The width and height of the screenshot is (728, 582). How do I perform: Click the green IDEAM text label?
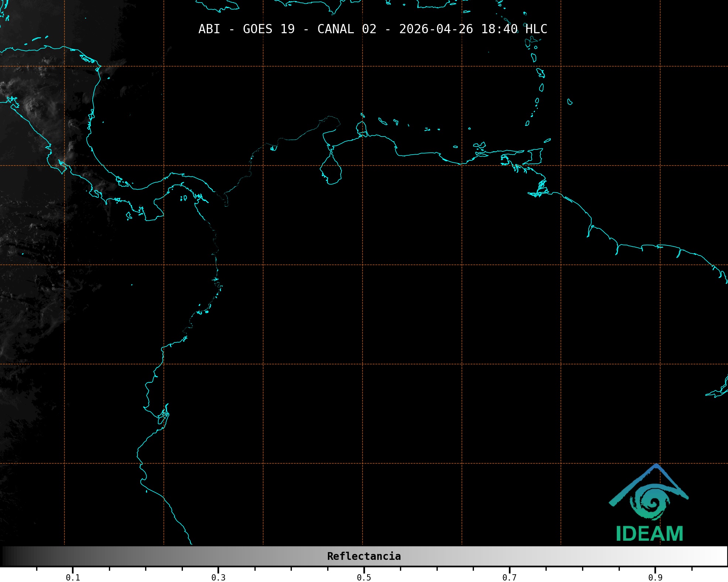click(649, 534)
